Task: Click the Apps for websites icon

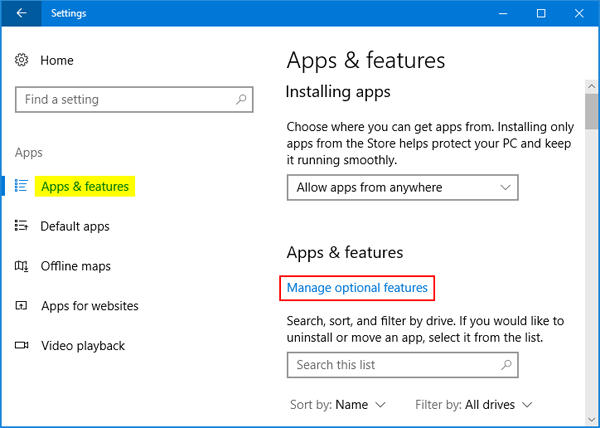Action: (22, 306)
